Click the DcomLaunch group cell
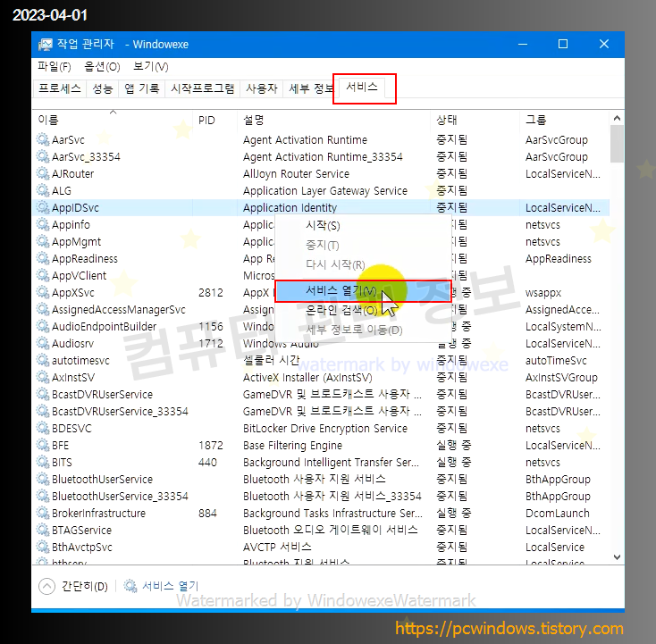The height and width of the screenshot is (644, 656). 558,513
